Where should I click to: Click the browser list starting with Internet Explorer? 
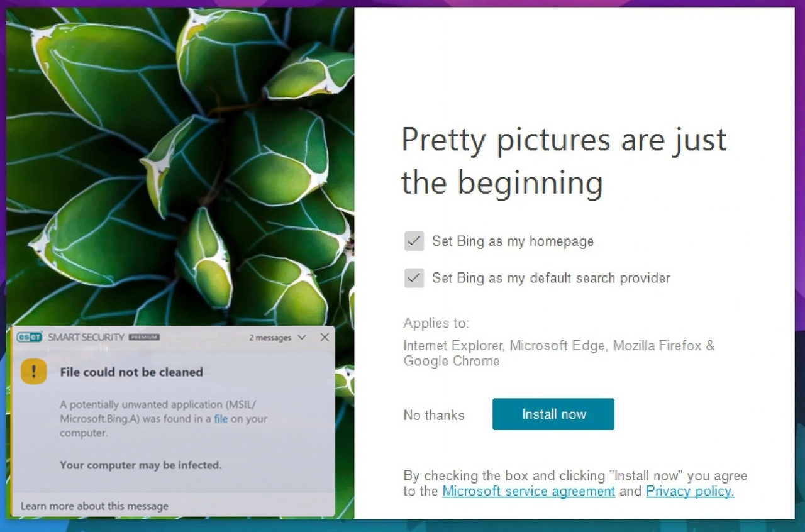click(x=559, y=353)
